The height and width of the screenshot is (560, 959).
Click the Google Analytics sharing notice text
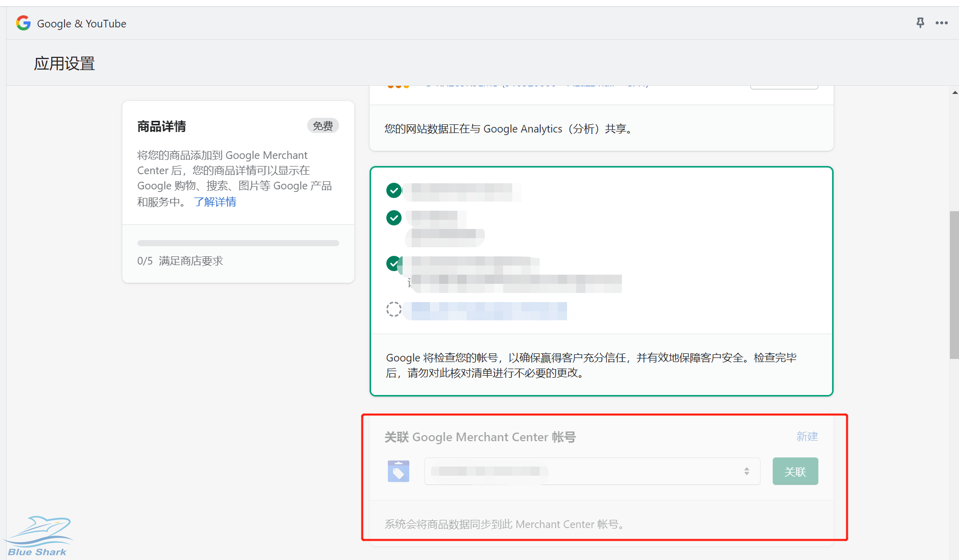tap(508, 129)
